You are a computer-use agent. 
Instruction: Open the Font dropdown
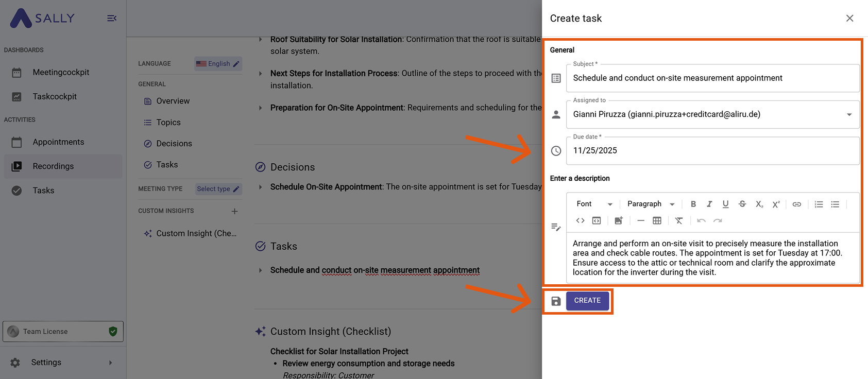(594, 204)
